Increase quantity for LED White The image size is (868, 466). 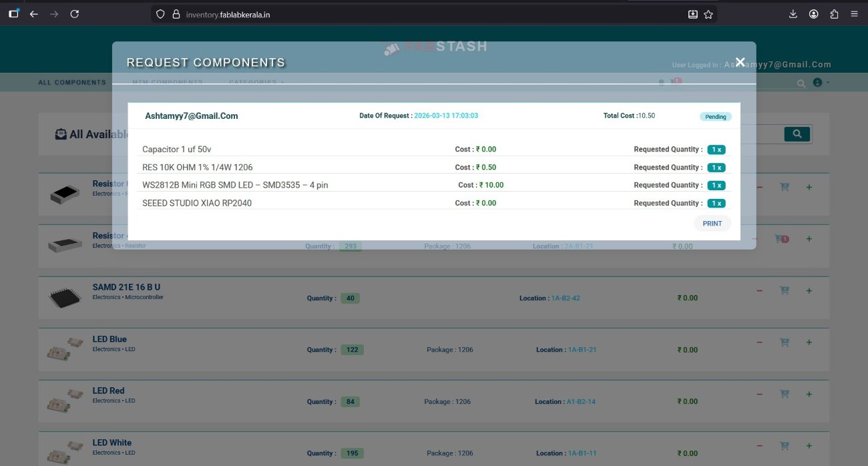[809, 445]
